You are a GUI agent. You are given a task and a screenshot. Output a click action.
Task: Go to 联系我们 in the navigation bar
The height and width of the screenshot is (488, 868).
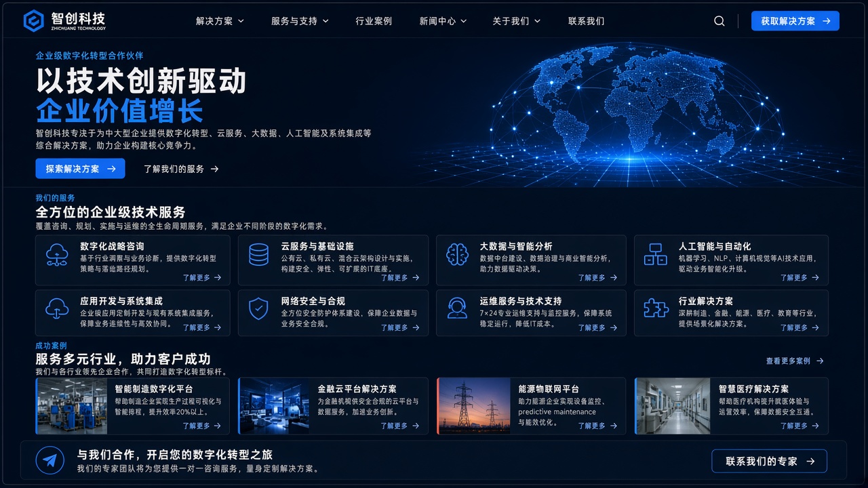[587, 21]
